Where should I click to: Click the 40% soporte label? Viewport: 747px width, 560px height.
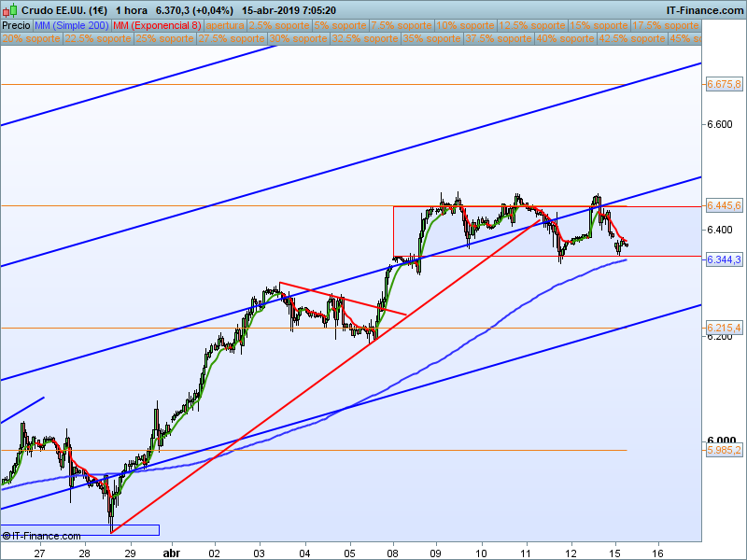click(565, 38)
